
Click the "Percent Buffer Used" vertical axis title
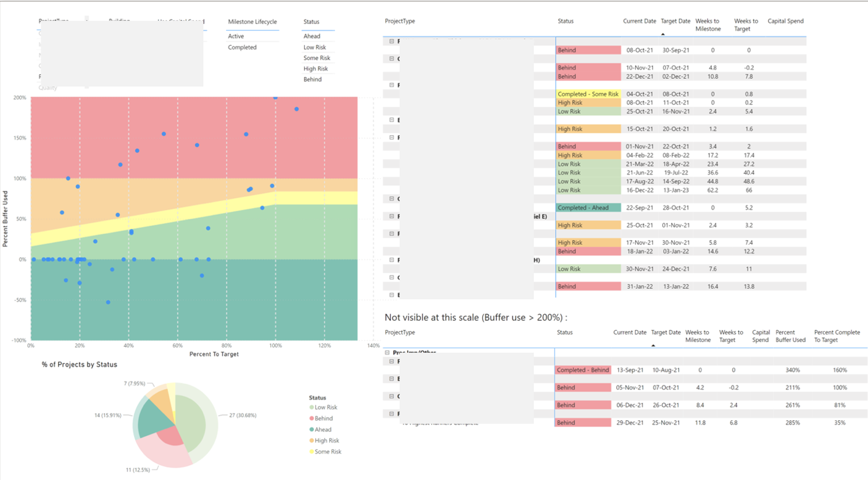[x=5, y=219]
